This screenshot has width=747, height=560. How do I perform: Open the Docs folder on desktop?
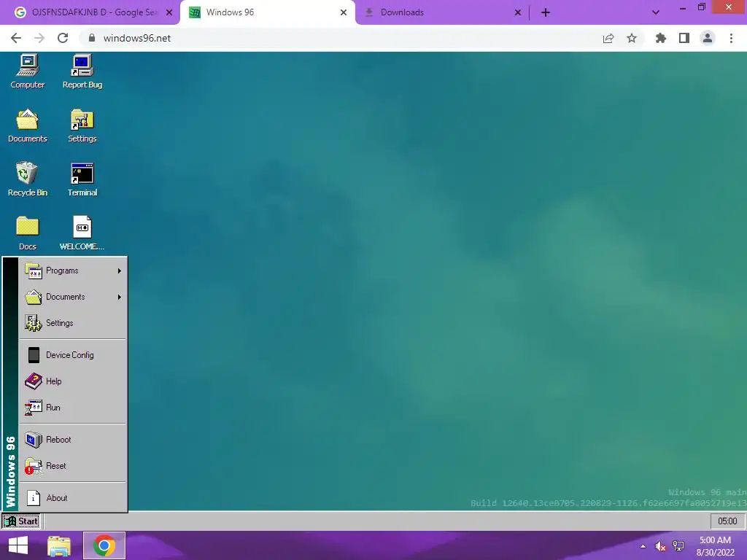[x=27, y=233]
